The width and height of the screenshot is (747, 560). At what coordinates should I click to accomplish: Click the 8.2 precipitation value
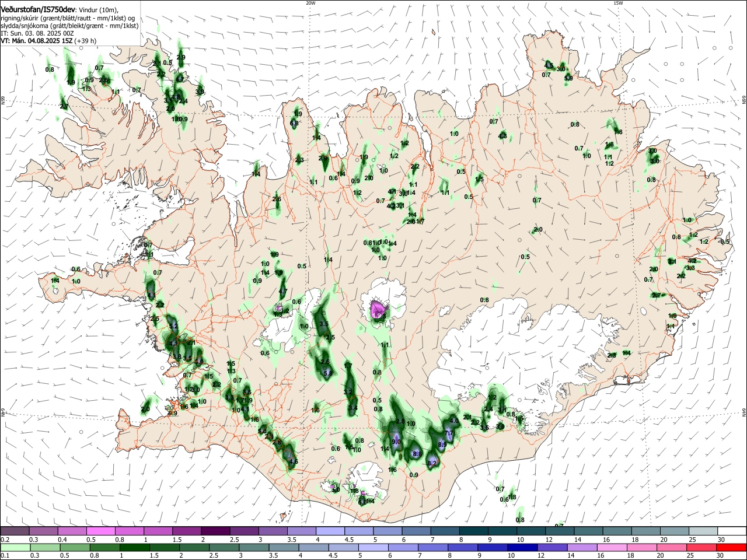432,463
